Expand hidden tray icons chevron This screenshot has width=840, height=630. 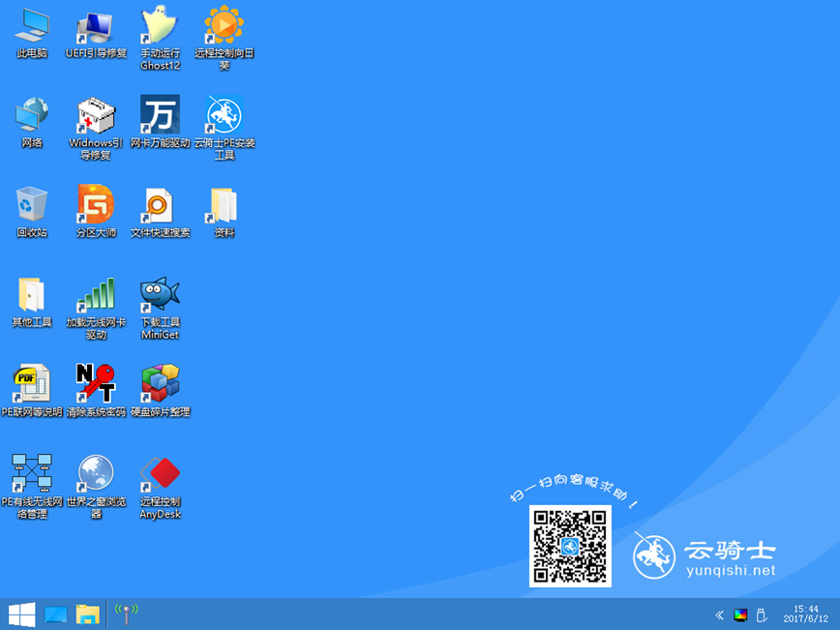click(719, 615)
